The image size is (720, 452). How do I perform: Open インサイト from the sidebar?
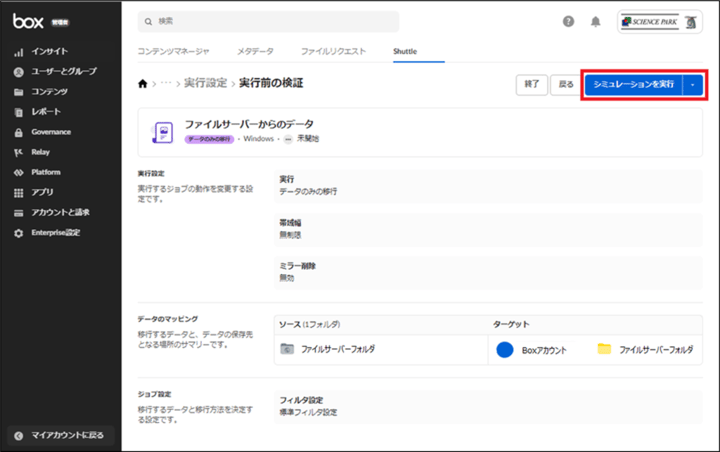50,51
